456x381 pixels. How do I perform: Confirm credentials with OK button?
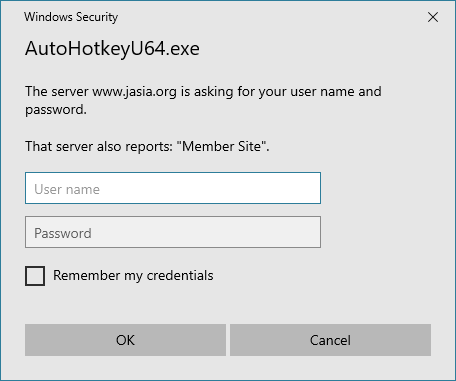tap(125, 340)
